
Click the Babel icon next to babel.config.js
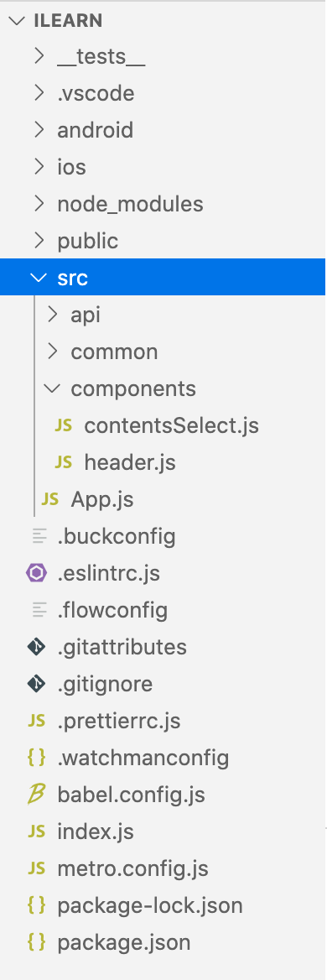click(36, 795)
